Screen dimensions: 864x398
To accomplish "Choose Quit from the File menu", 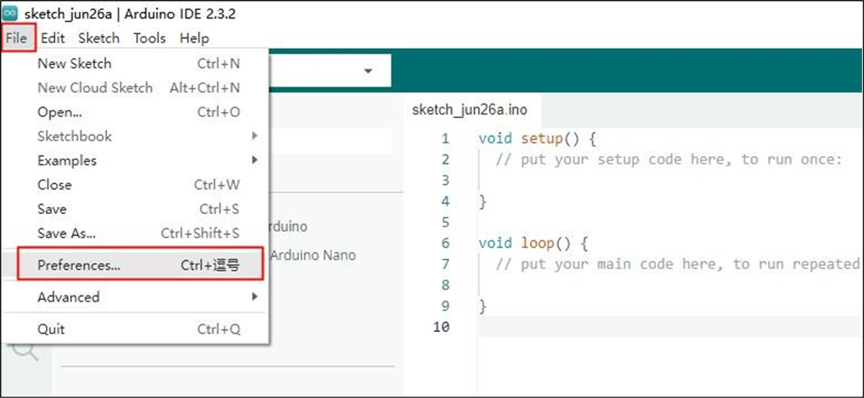I will tap(136, 329).
